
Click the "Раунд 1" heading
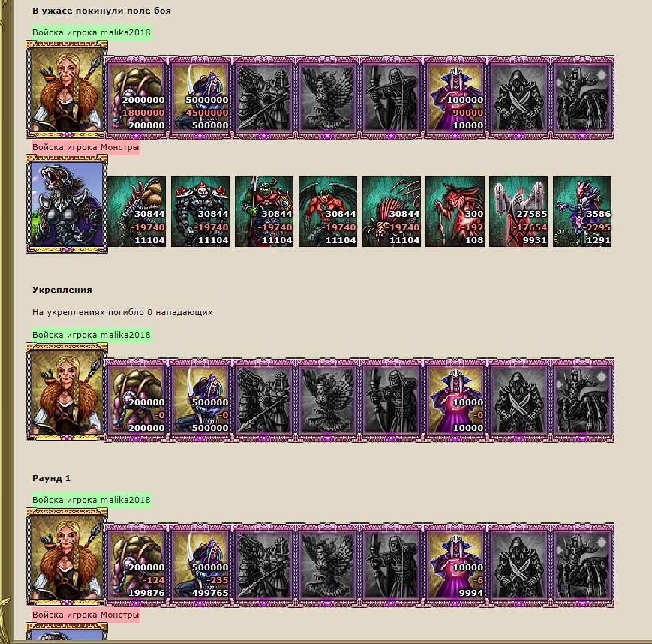52,478
